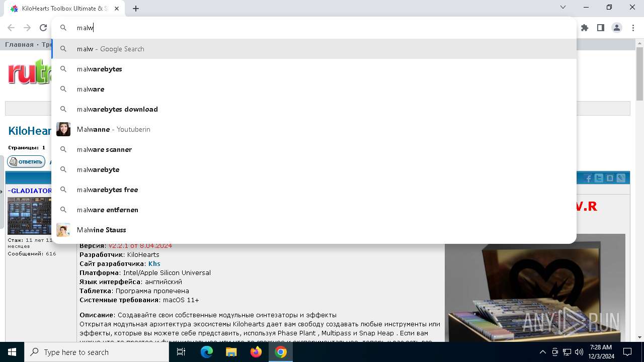
Task: Choose the 'malwarebyte' suggestion
Action: click(314, 169)
